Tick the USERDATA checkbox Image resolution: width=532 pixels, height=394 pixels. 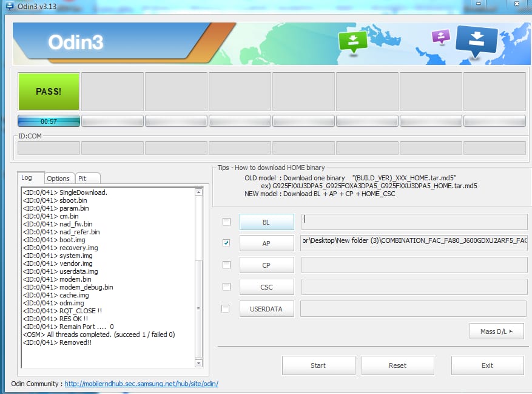pyautogui.click(x=225, y=308)
